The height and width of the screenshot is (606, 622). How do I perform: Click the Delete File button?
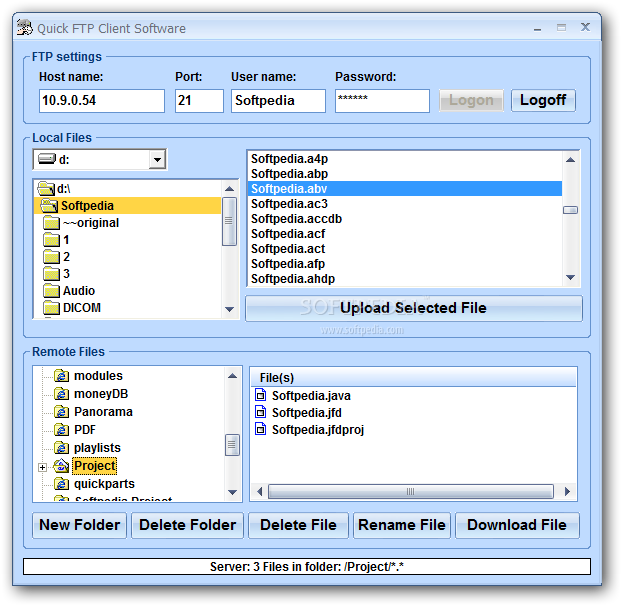[x=298, y=525]
